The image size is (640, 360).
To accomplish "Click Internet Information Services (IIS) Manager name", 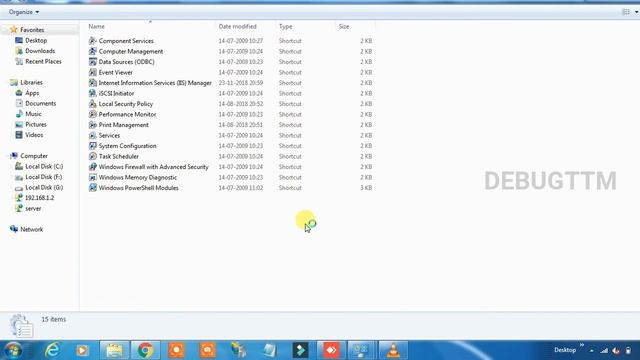I will (155, 83).
